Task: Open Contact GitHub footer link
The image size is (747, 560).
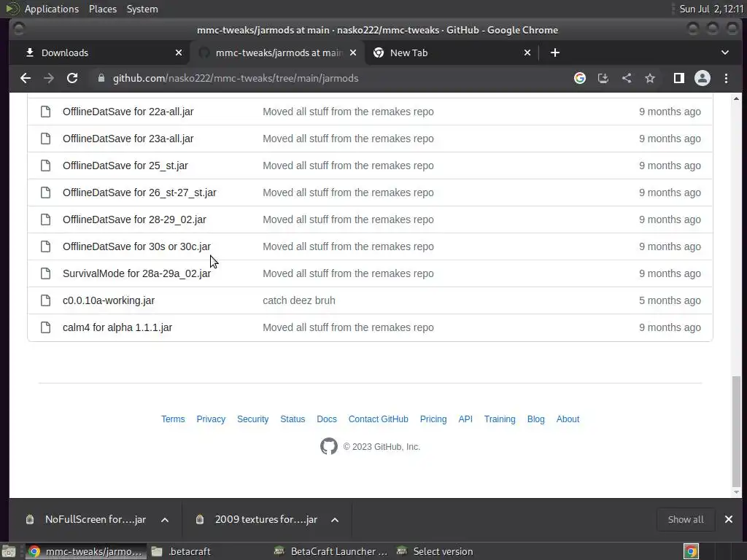Action: click(379, 419)
